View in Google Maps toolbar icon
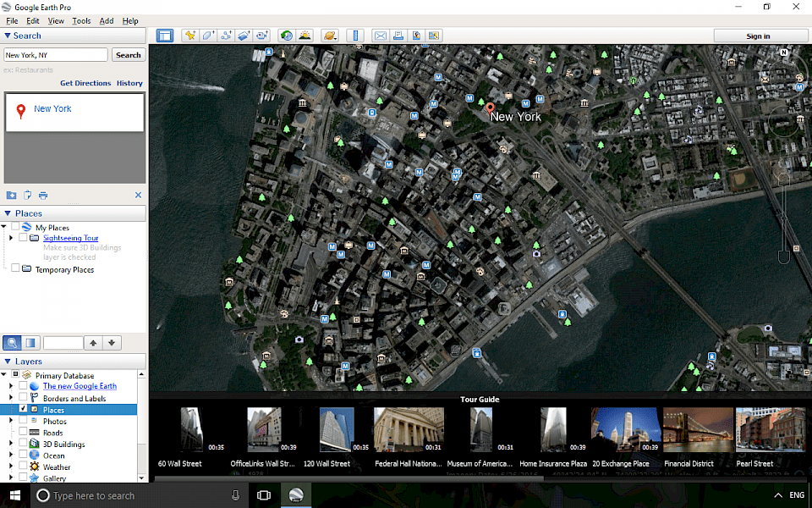 tap(434, 36)
